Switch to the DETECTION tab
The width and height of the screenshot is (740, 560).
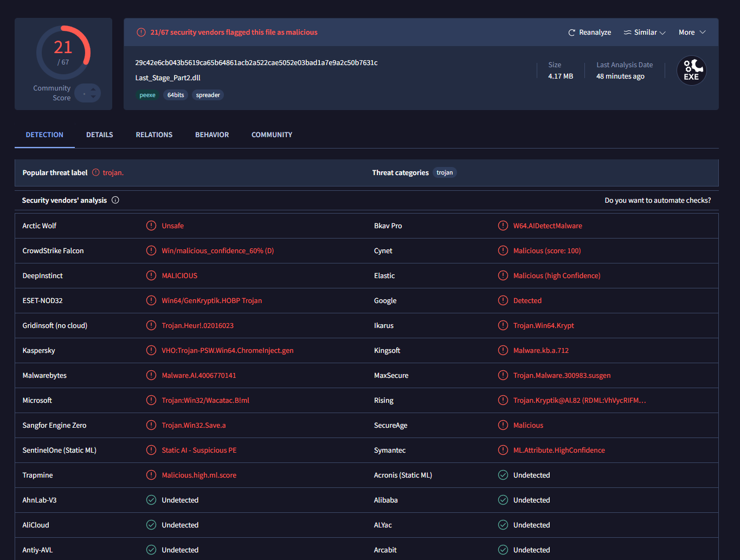(x=44, y=134)
